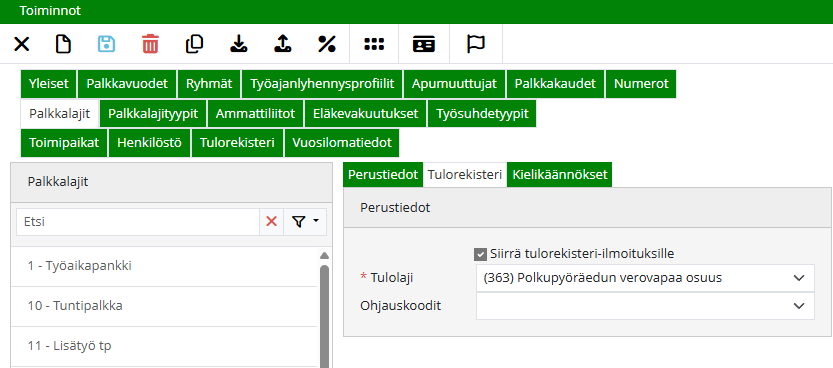This screenshot has width=833, height=368.
Task: Open the Toimipaikat tab
Action: pos(64,143)
